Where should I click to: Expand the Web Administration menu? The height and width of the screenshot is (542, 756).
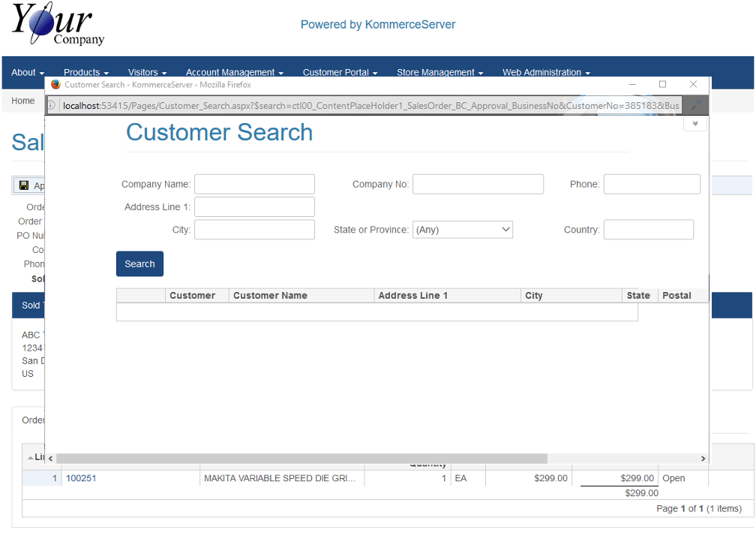pyautogui.click(x=545, y=73)
